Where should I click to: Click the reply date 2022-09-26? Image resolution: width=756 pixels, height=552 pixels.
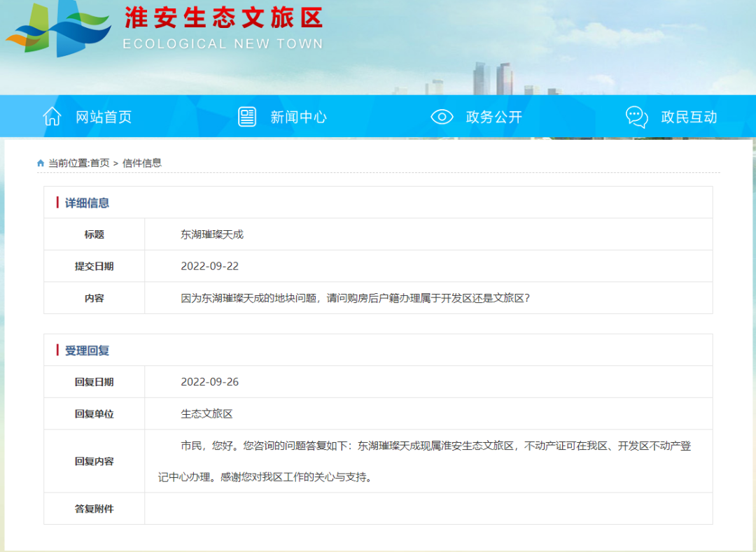[210, 382]
